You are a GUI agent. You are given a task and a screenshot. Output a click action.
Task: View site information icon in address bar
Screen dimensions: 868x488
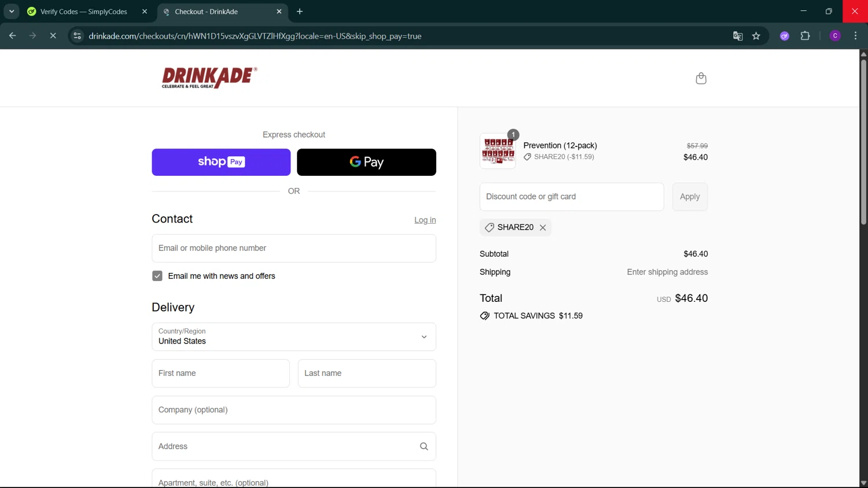pos(77,36)
